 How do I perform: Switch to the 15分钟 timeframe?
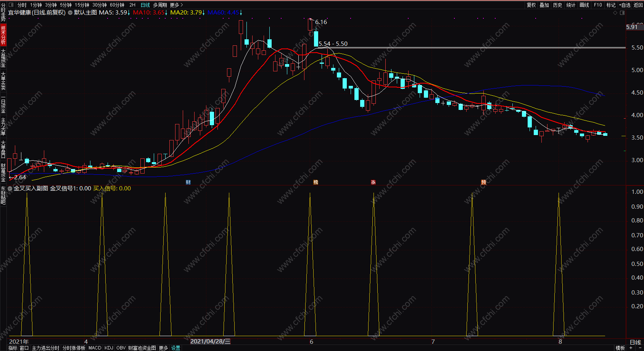click(x=82, y=5)
